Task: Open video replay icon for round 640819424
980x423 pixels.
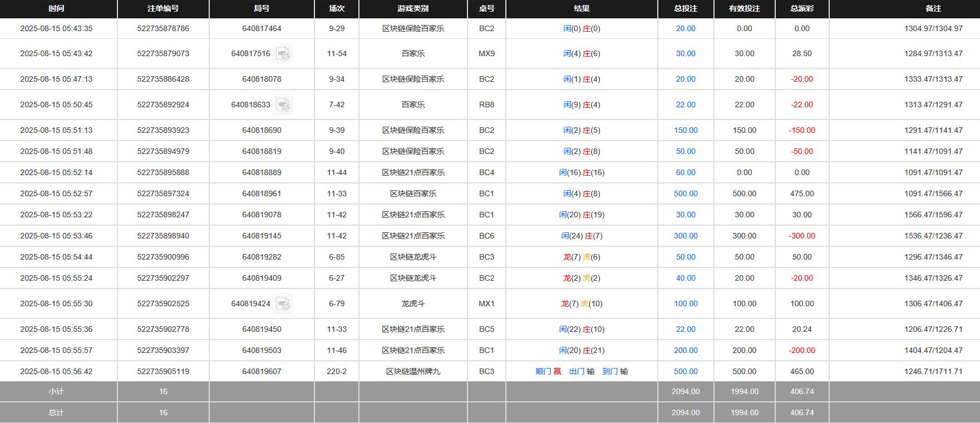Action: pos(283,304)
